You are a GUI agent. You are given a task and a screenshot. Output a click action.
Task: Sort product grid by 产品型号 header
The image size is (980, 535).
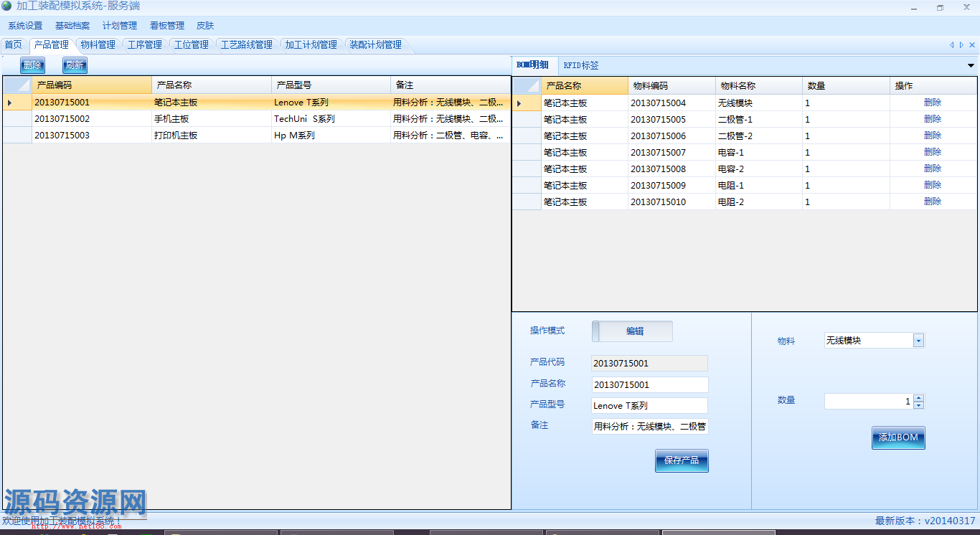(x=331, y=85)
